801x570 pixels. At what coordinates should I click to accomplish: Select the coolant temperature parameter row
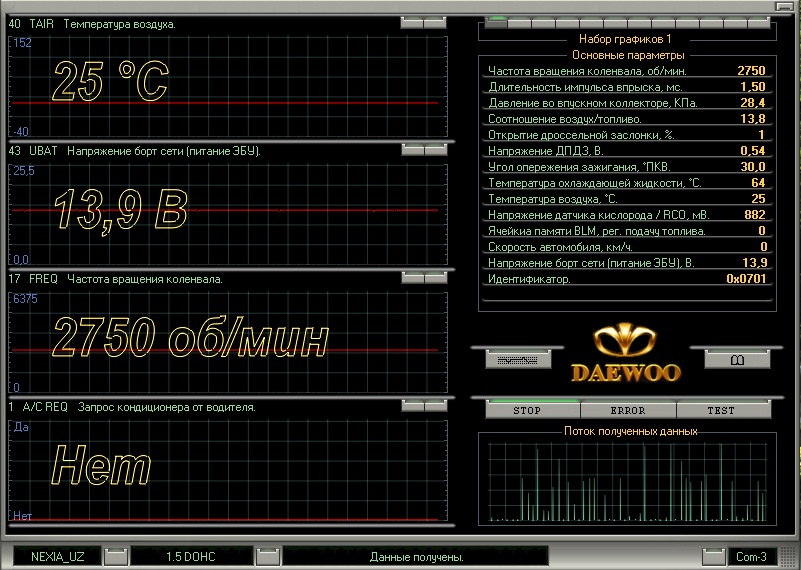click(x=627, y=183)
